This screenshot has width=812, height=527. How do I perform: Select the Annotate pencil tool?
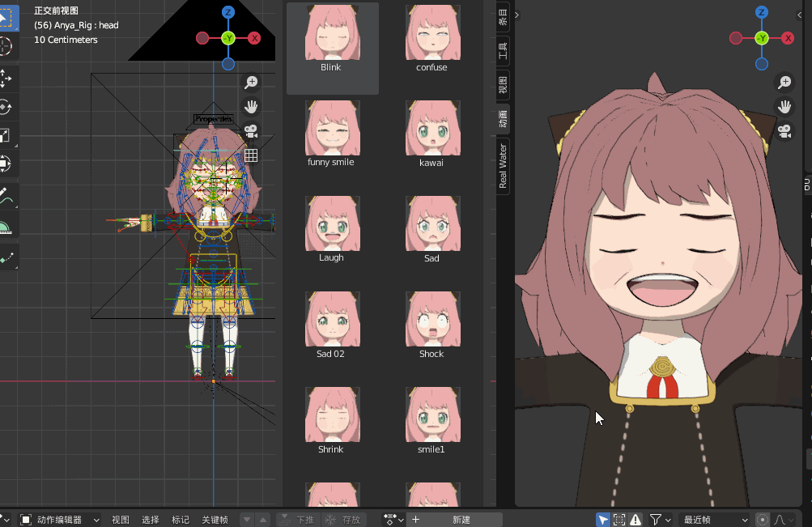5,196
